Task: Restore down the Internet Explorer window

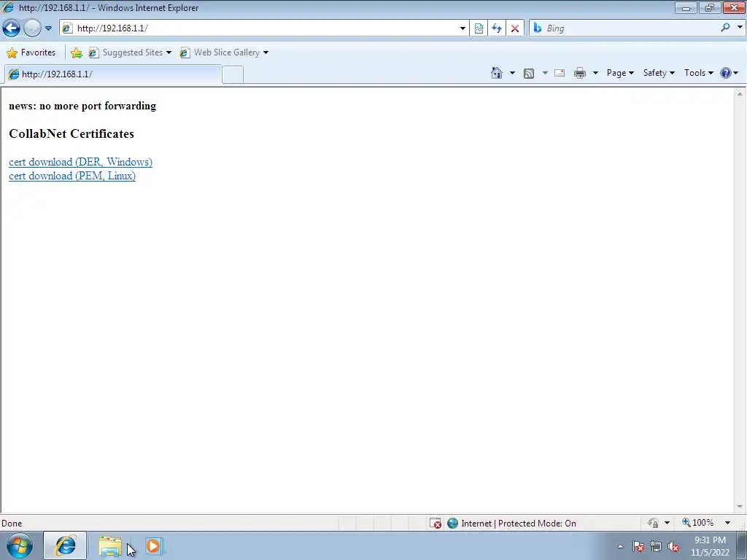Action: [709, 7]
